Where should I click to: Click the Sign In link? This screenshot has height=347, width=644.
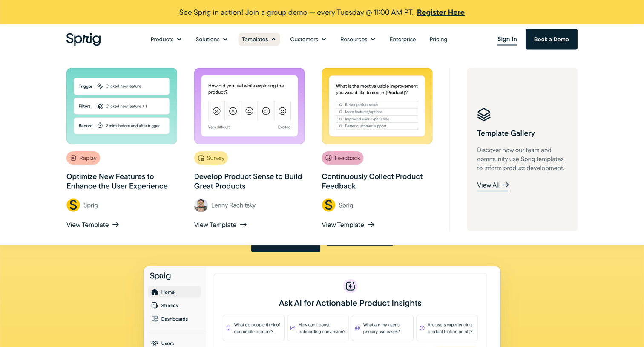click(x=507, y=39)
